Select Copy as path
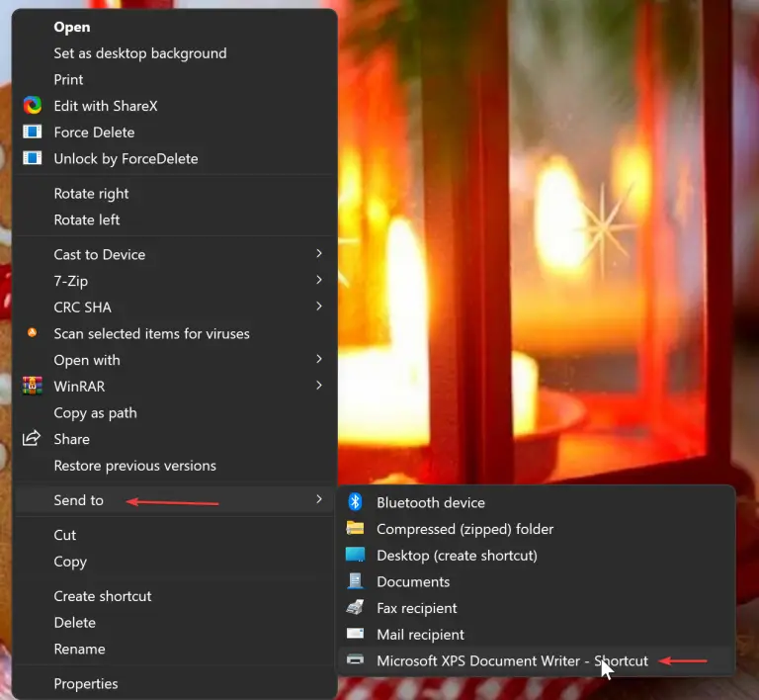 [x=175, y=413]
